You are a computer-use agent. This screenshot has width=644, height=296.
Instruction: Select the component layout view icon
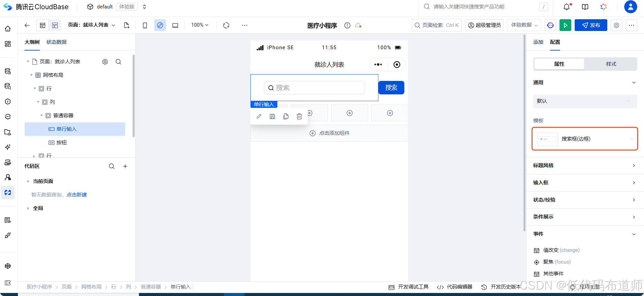[55, 25]
